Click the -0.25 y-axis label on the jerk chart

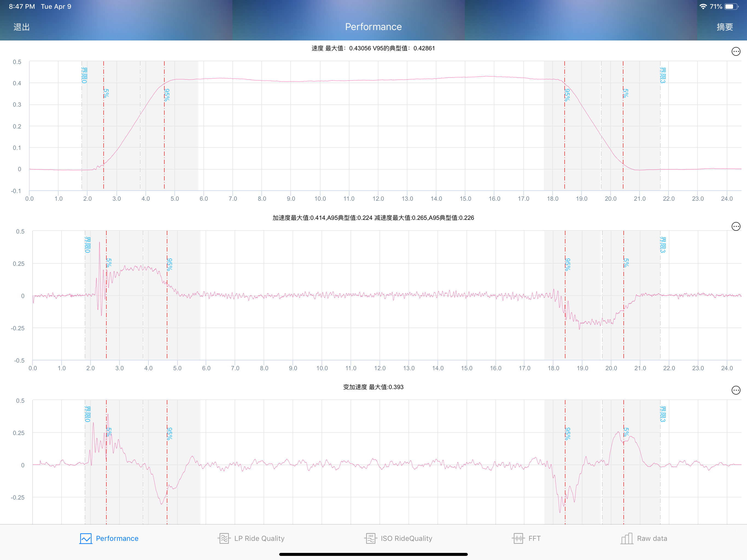tap(17, 497)
